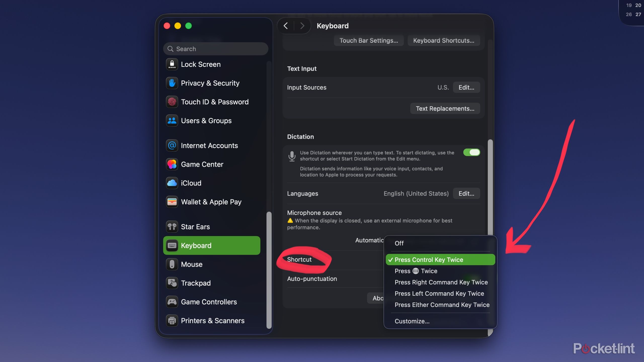Choose Press Either Command Key Twice
This screenshot has height=362, width=644.
point(440,305)
